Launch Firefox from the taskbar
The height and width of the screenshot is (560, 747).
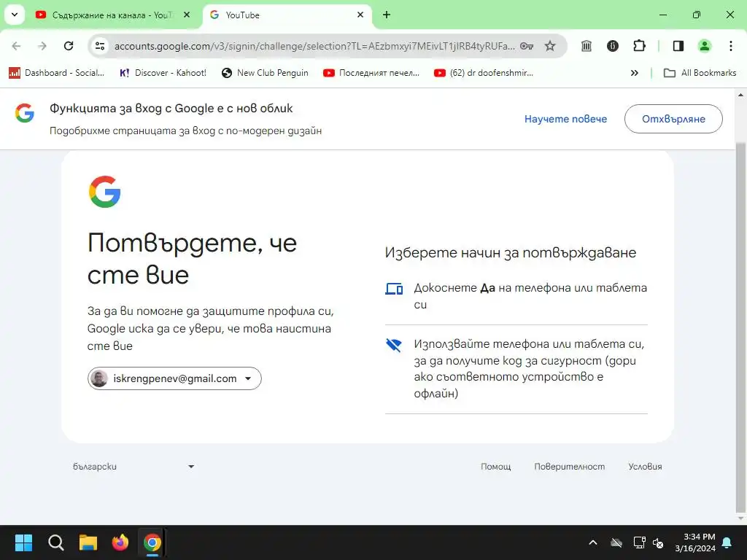[120, 542]
